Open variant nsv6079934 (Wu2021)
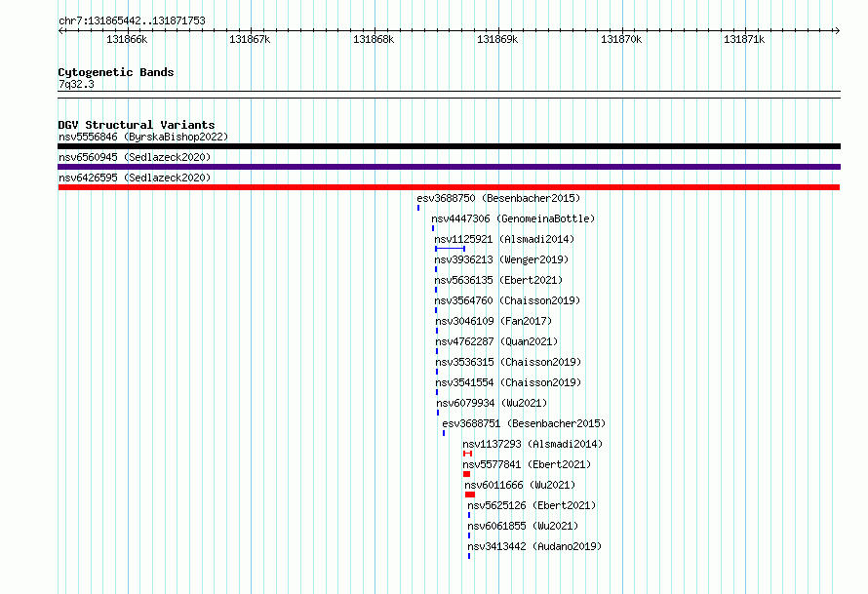 pyautogui.click(x=492, y=403)
